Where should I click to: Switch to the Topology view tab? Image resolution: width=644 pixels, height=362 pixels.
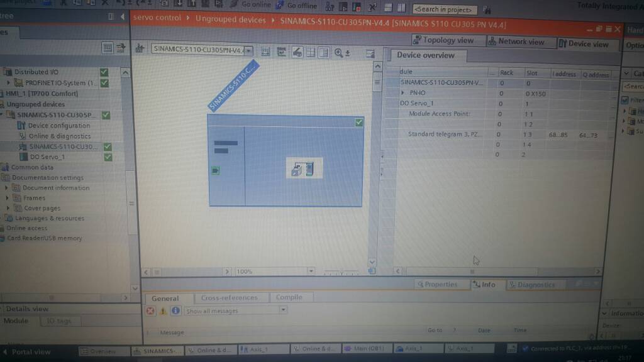443,40
